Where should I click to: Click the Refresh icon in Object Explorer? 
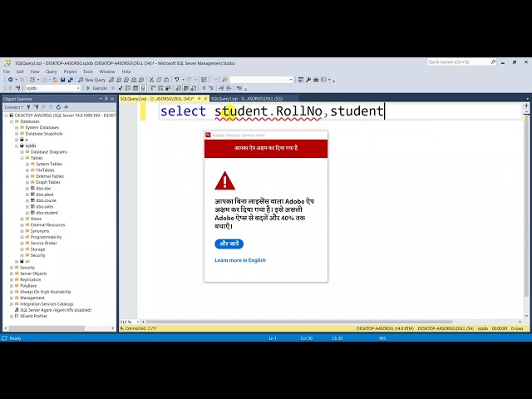(x=58, y=107)
